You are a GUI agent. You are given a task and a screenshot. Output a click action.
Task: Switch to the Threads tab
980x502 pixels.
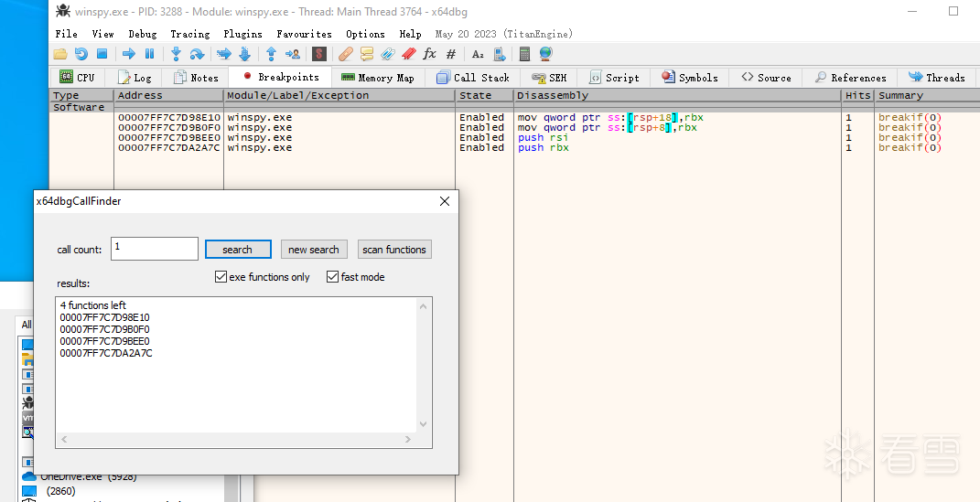(x=936, y=78)
